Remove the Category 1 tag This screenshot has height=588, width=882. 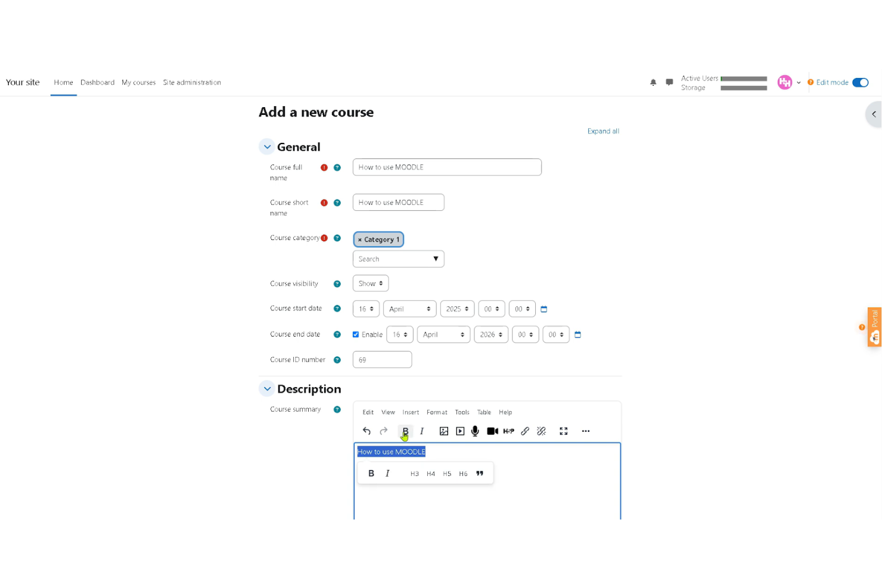(360, 239)
